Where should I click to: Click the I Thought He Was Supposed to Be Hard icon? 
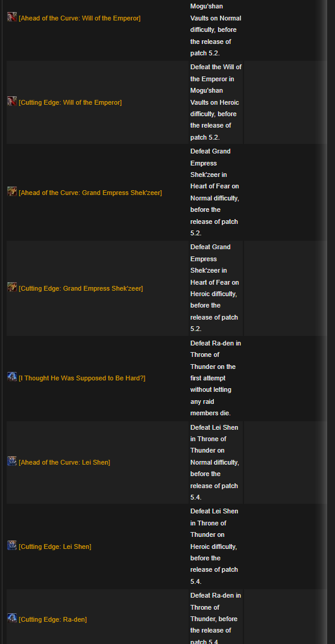[x=12, y=377]
